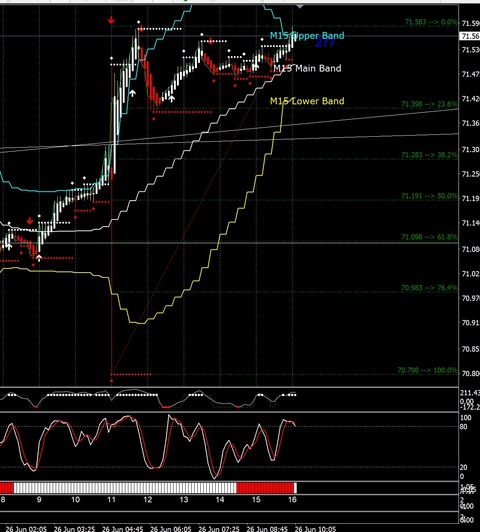Click hour label '10' below the histogram
Screen dimensions: 480x532
[75, 499]
